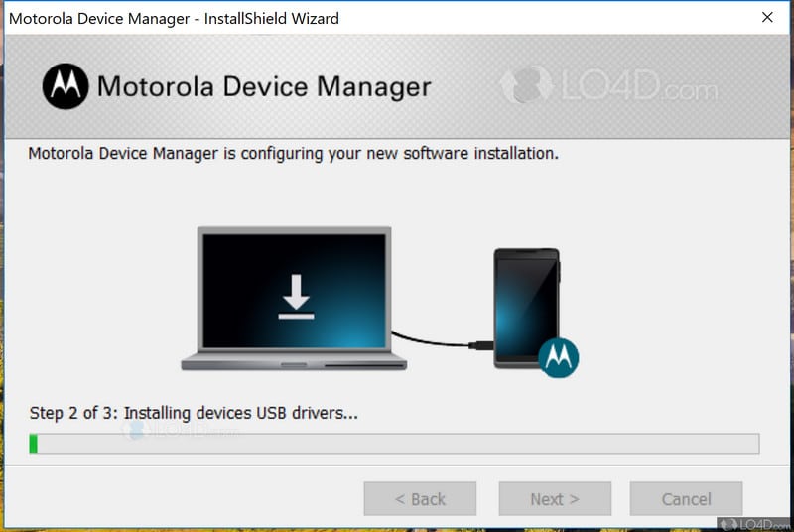This screenshot has height=532, width=794.
Task: Click the Motorola logo in header
Action: [x=66, y=86]
